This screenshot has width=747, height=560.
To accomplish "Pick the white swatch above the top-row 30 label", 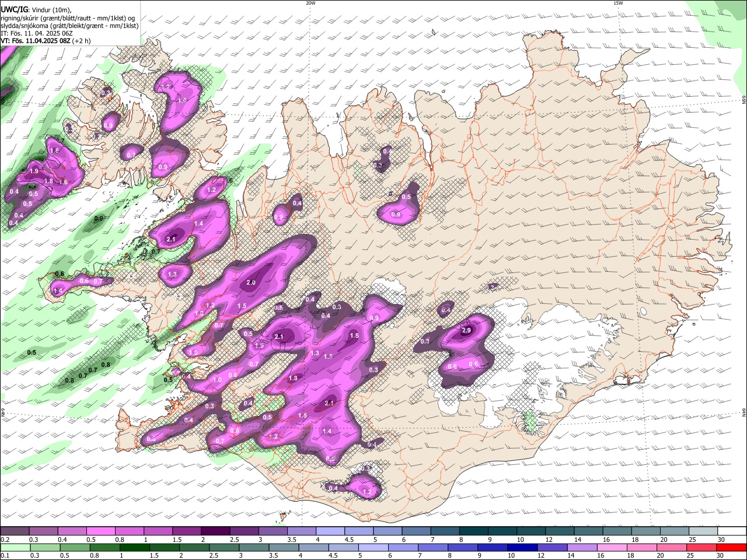I will click(x=732, y=531).
